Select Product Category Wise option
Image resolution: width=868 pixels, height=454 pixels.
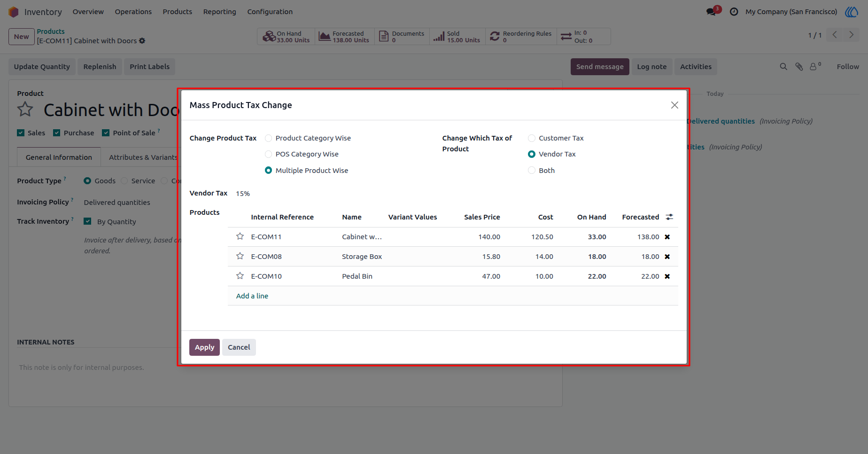point(269,138)
